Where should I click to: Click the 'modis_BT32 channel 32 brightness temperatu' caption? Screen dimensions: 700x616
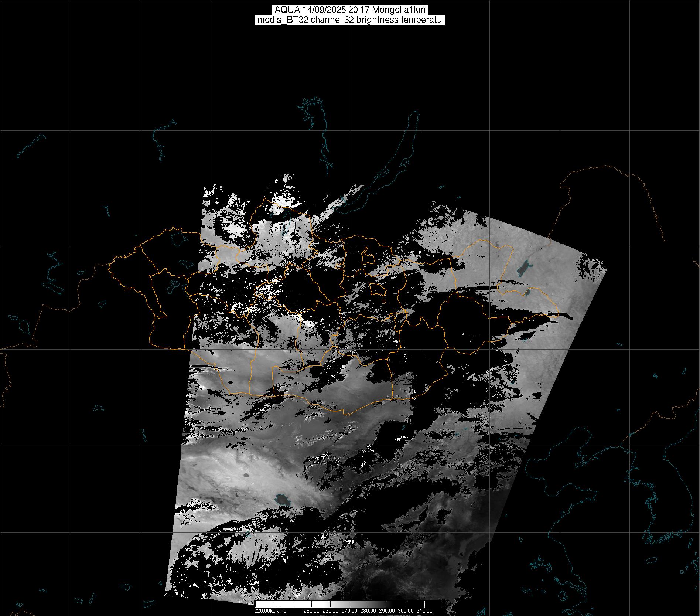pos(350,20)
